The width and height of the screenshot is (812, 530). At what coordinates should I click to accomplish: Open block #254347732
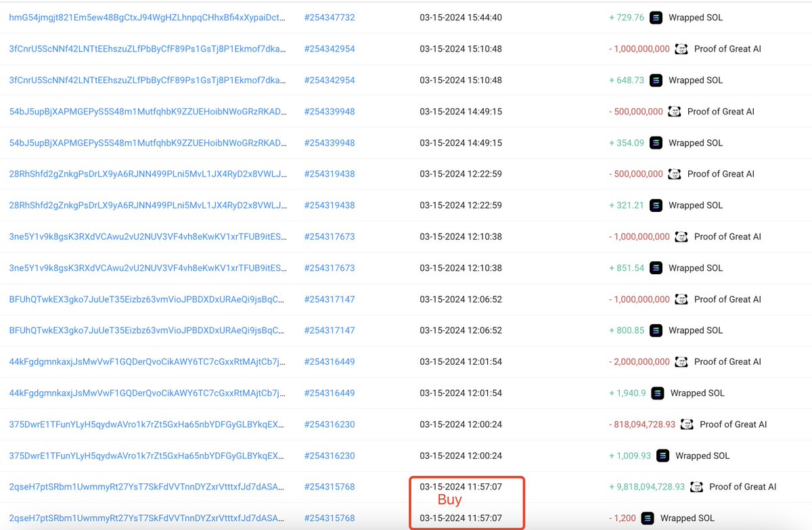coord(330,18)
